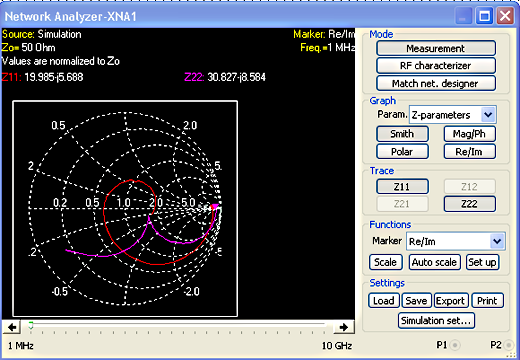Toggle the Z11 trace

(x=402, y=186)
